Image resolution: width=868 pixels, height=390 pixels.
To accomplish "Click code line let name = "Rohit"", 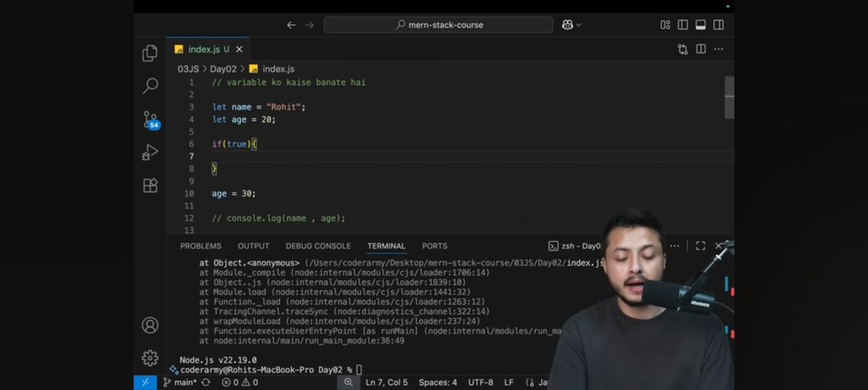I will coord(259,107).
